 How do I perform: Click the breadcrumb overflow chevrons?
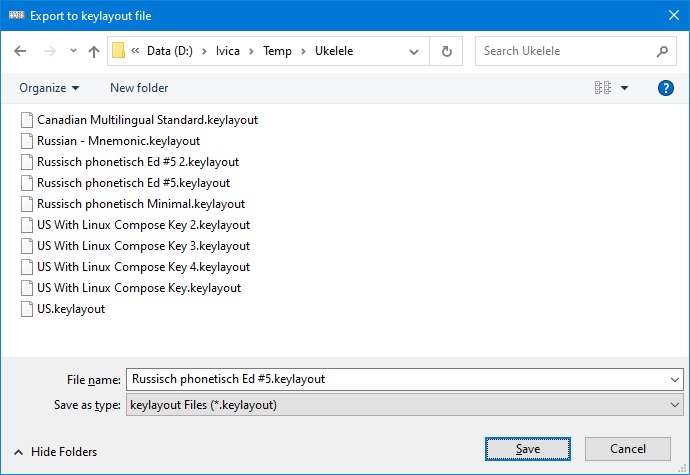click(x=135, y=51)
